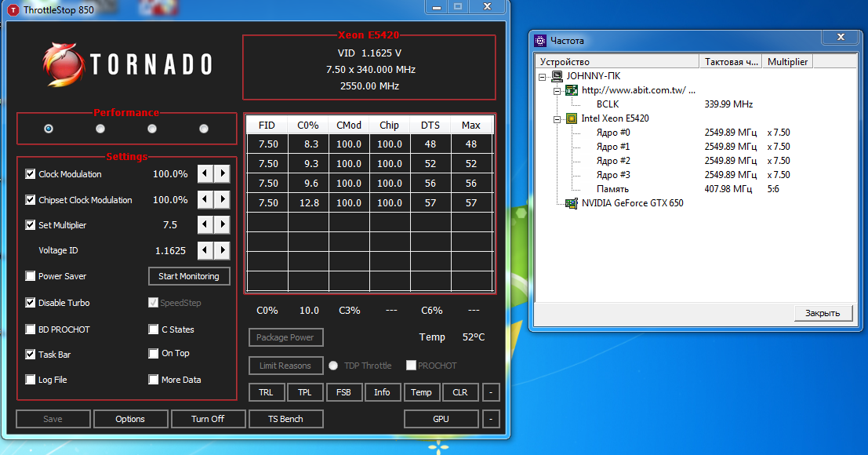Open TPL turbo power limits
The height and width of the screenshot is (455, 868).
[304, 392]
